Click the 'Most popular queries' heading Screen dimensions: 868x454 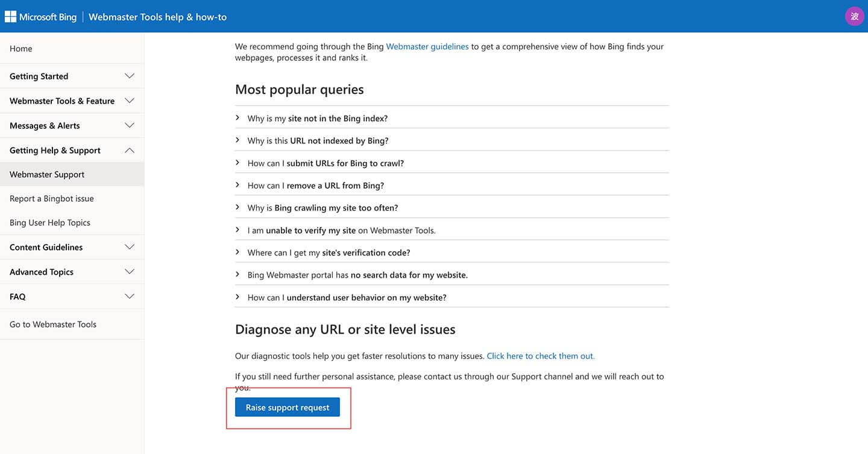[x=300, y=90]
